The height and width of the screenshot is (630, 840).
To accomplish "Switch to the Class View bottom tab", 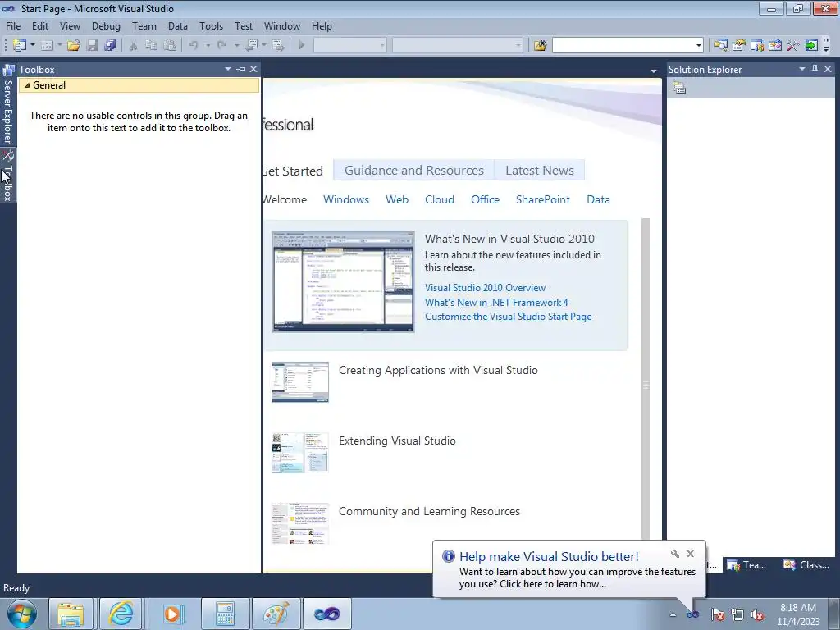I will 807,564.
